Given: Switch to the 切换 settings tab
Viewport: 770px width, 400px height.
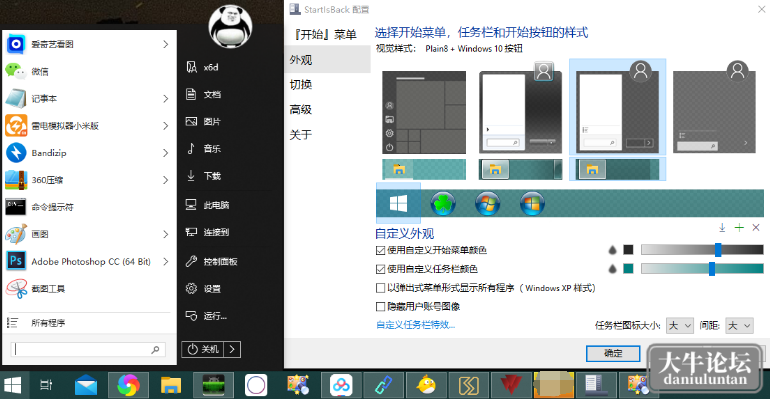Looking at the screenshot, I should click(x=301, y=84).
